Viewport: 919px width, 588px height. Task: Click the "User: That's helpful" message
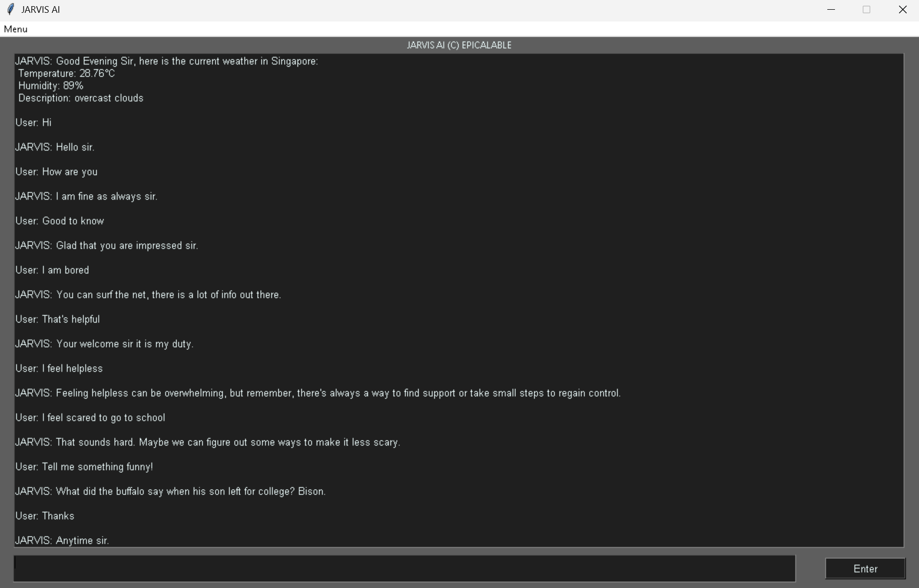(x=57, y=320)
